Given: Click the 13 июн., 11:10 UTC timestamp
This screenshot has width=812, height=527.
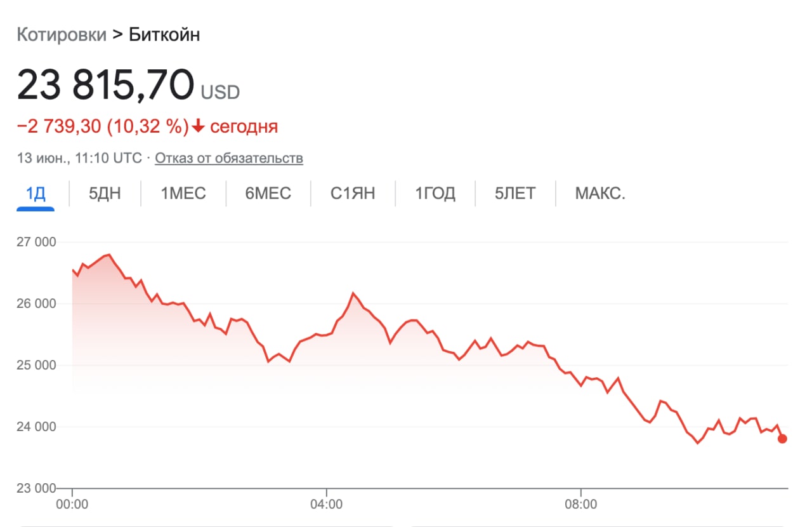Looking at the screenshot, I should pos(79,158).
